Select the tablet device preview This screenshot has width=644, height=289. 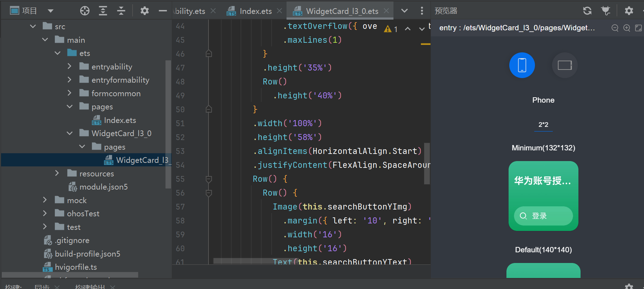coord(565,65)
